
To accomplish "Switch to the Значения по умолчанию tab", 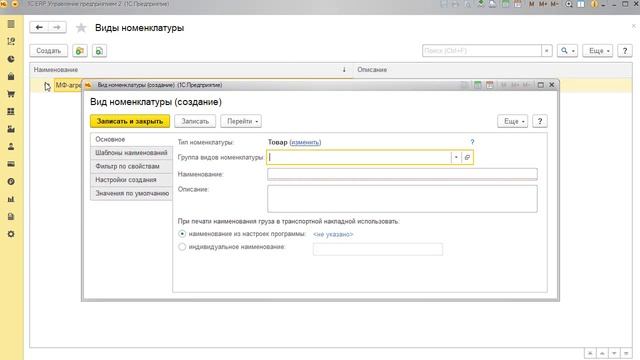I will (x=131, y=193).
